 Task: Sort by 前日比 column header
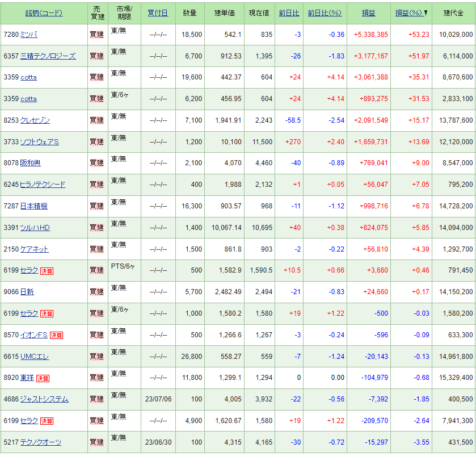pyautogui.click(x=289, y=13)
